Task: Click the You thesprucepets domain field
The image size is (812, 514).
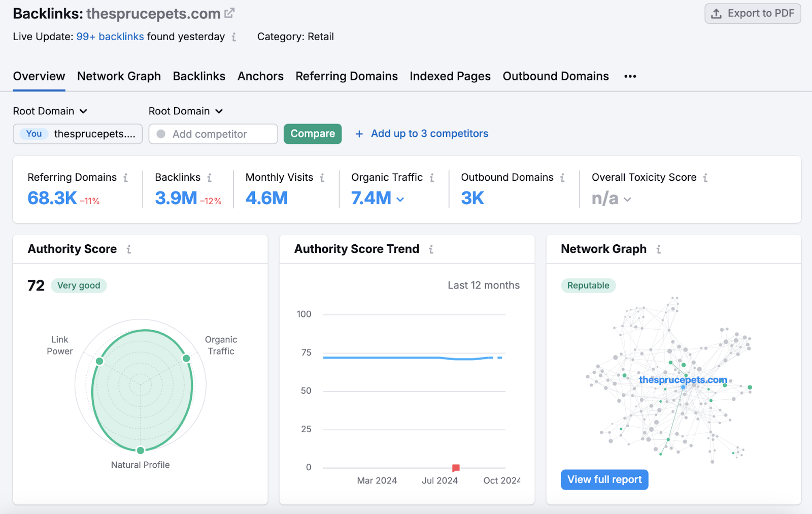Action: [78, 134]
